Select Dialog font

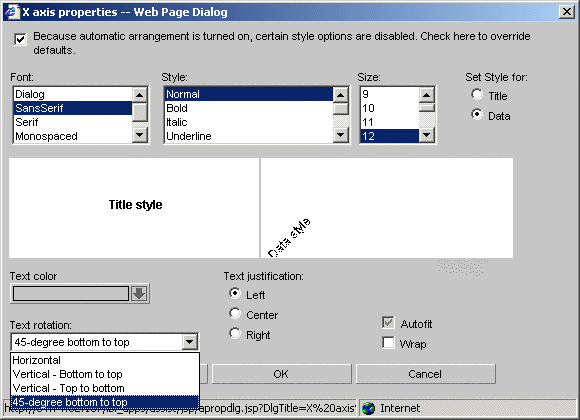72,94
